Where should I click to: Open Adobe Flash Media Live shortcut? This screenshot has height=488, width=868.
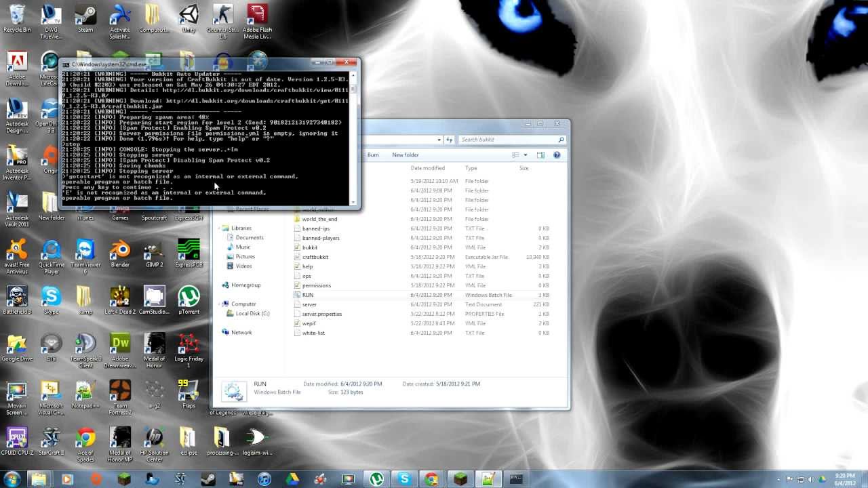257,21
